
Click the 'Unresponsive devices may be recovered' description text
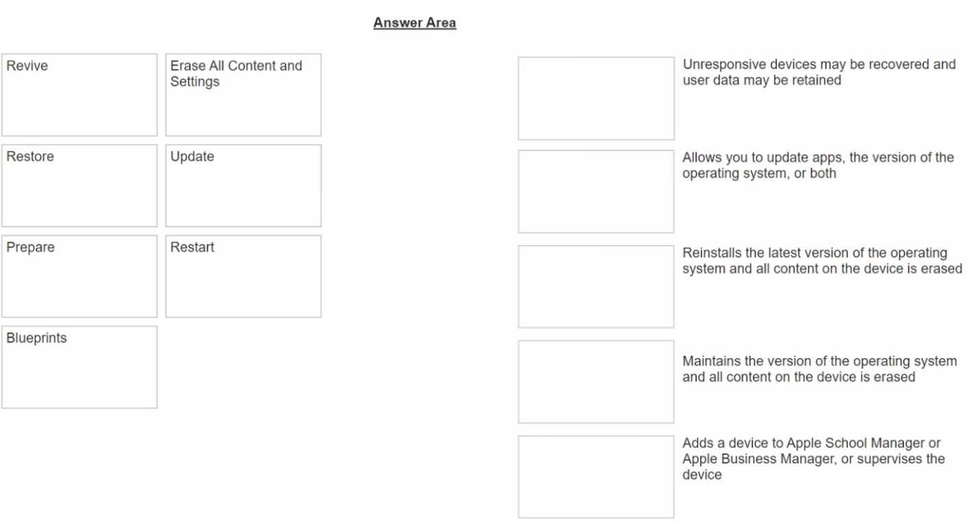tap(819, 72)
